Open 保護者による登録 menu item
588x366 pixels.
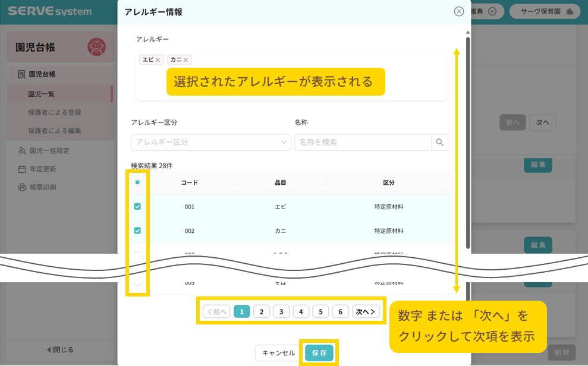(x=55, y=112)
